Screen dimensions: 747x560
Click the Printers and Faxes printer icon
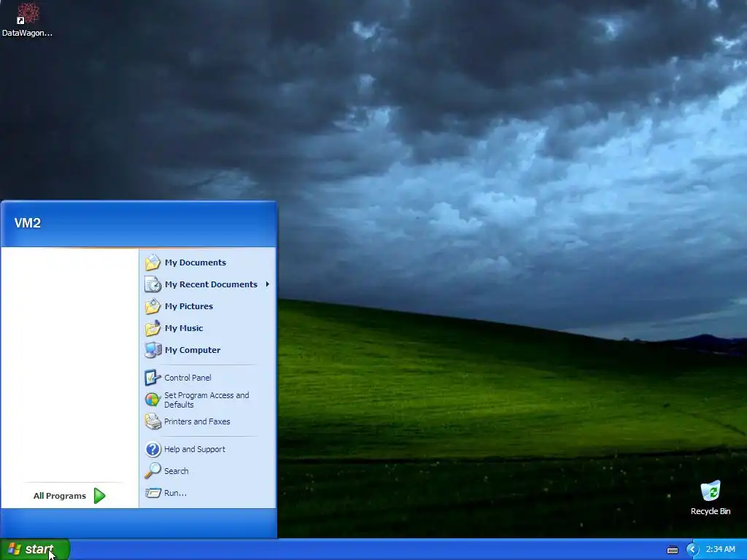(x=153, y=421)
